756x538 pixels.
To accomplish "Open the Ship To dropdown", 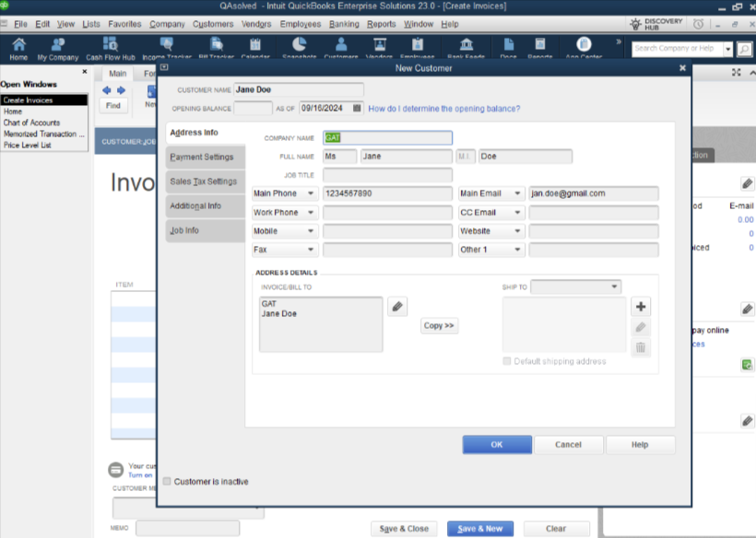I will click(613, 286).
